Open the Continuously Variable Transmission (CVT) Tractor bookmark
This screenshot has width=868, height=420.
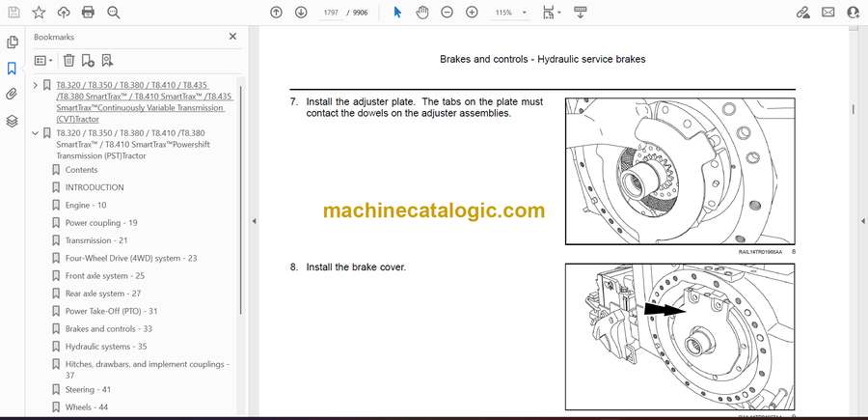(144, 102)
